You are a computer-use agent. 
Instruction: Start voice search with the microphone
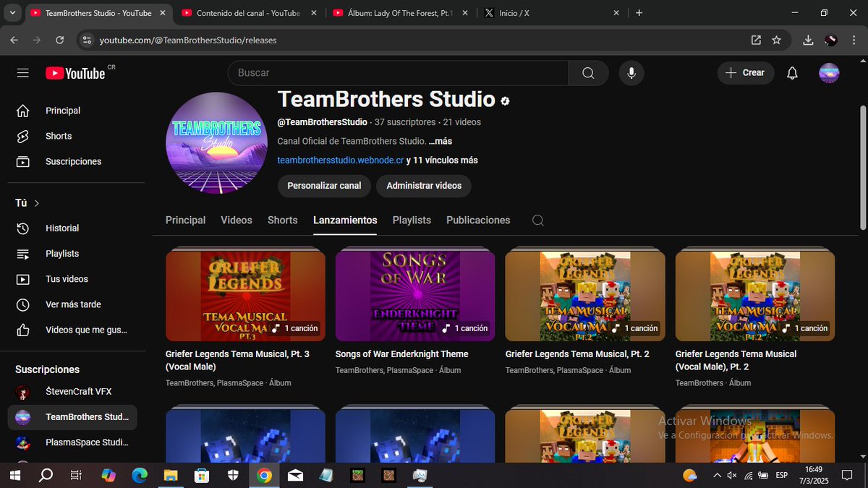(x=631, y=73)
